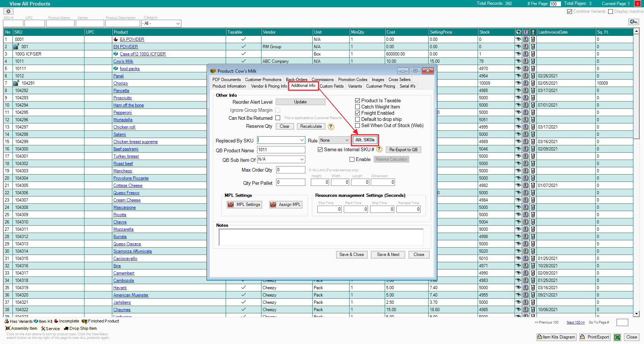Viewport: 644px width, 344px height.
Task: Switch to the Vendor & Pricing Info tab
Action: 269,86
